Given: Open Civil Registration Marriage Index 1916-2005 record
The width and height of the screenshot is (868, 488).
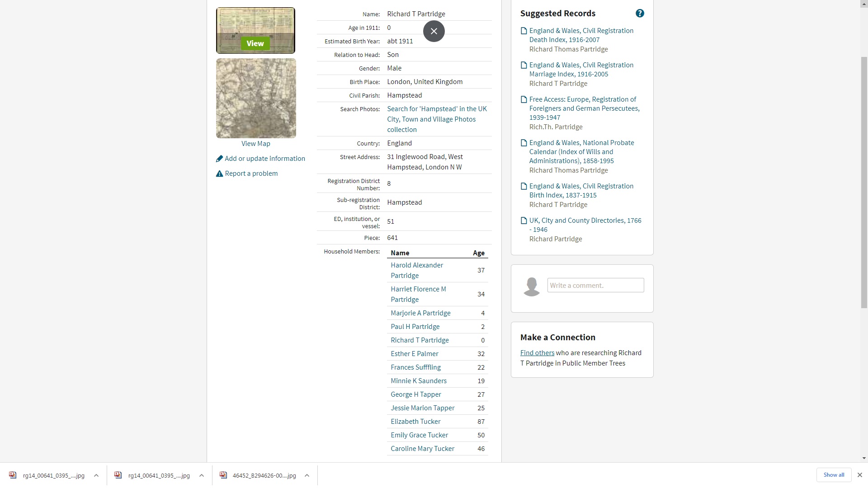Looking at the screenshot, I should [581, 70].
